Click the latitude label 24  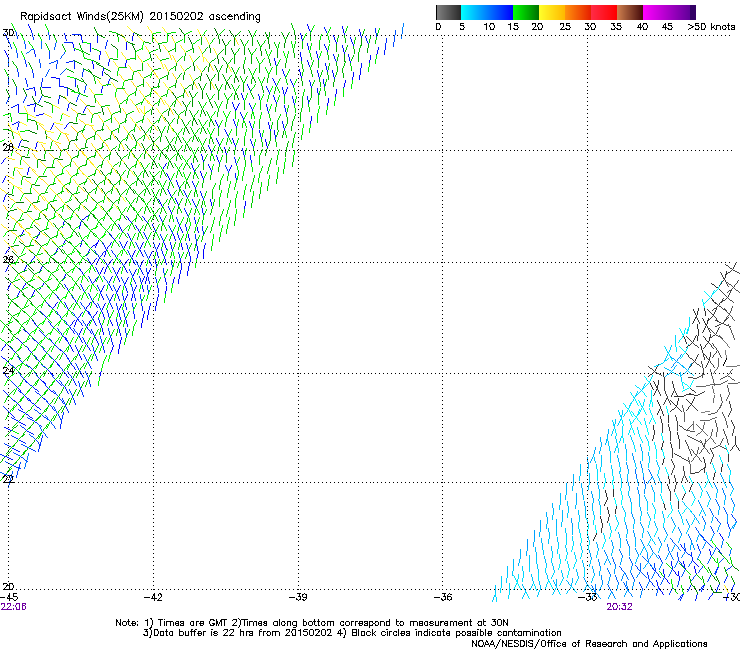[x=8, y=371]
